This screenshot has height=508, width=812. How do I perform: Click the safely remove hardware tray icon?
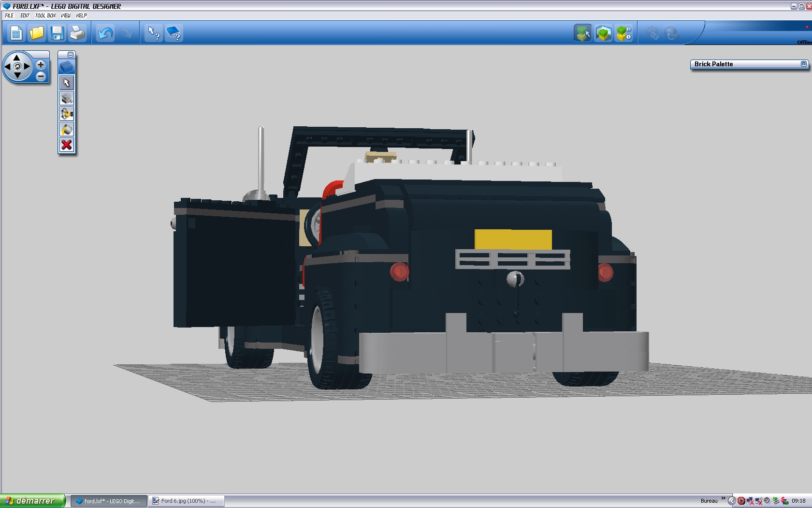tap(776, 501)
